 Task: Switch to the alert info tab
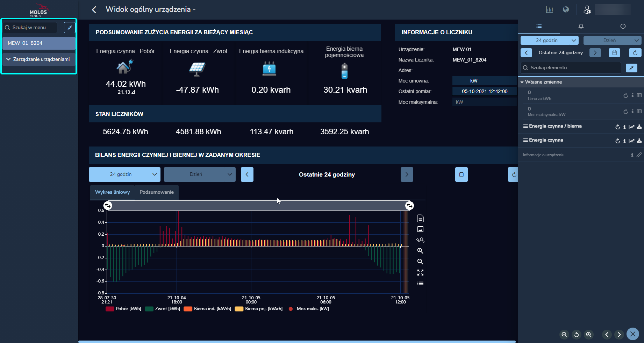pos(623,26)
